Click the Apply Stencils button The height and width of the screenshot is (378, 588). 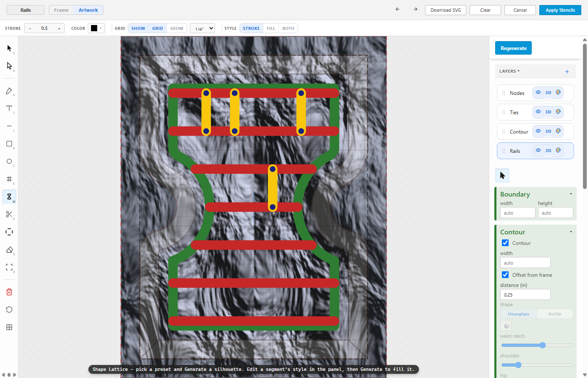pyautogui.click(x=560, y=10)
